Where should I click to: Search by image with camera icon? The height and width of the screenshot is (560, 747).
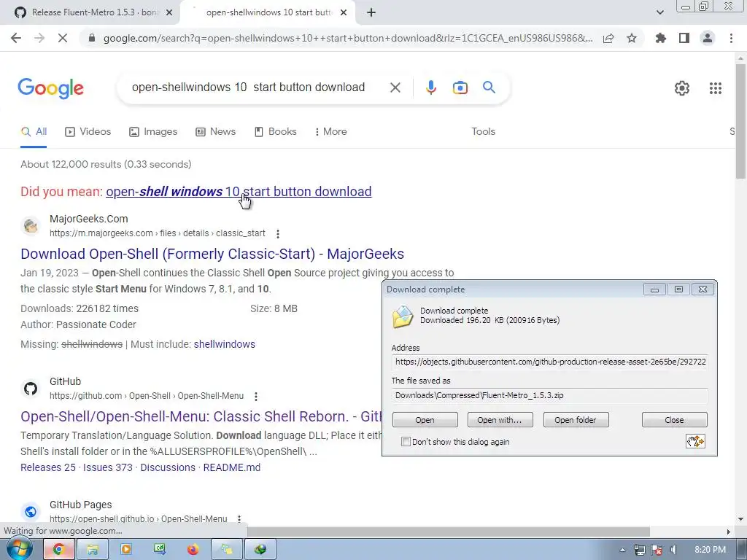point(460,87)
